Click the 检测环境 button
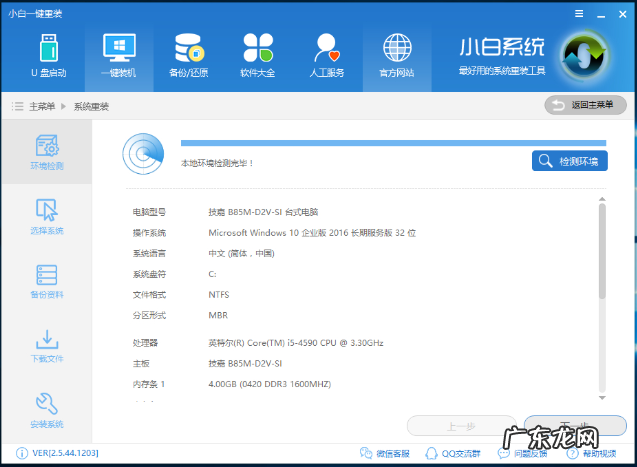 click(570, 161)
